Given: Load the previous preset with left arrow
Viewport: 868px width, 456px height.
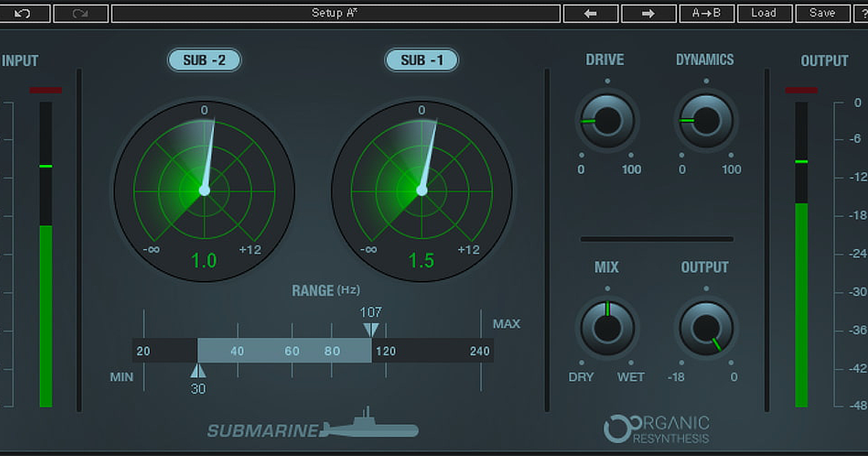Looking at the screenshot, I should (590, 13).
